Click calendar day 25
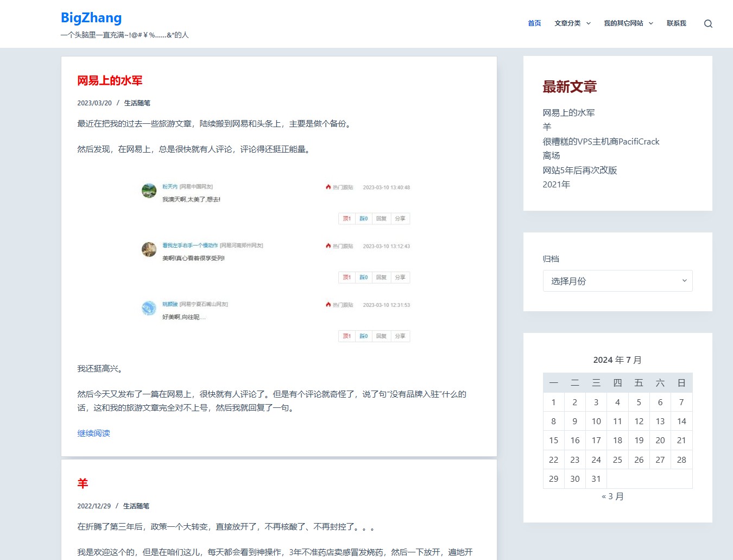This screenshot has height=560, width=733. pyautogui.click(x=617, y=460)
